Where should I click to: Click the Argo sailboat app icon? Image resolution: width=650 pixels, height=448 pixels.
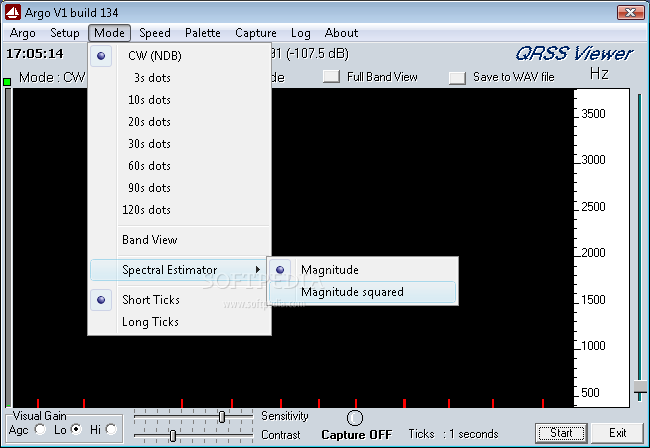(12, 12)
